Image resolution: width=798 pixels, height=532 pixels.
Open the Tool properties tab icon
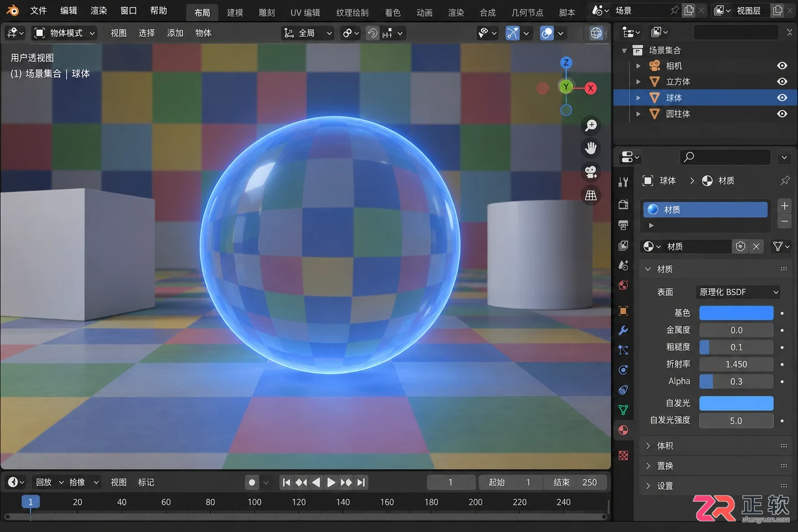(x=623, y=182)
